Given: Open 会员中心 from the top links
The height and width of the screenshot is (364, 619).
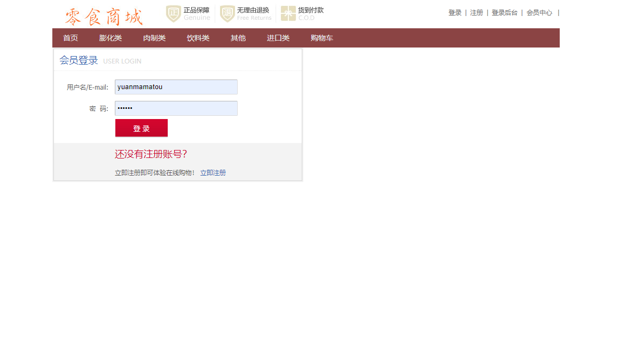Looking at the screenshot, I should coord(539,12).
